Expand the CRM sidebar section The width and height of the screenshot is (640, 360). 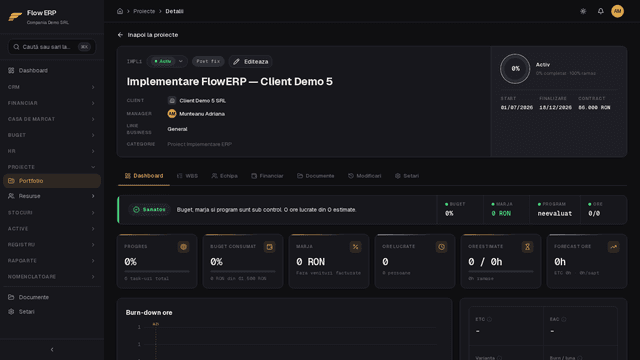click(x=52, y=87)
